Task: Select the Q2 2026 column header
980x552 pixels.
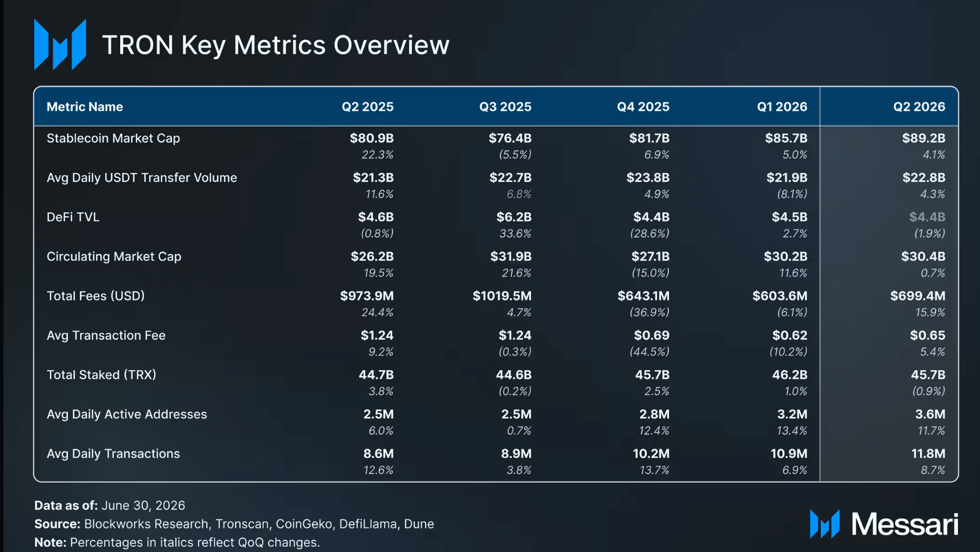Action: 919,107
